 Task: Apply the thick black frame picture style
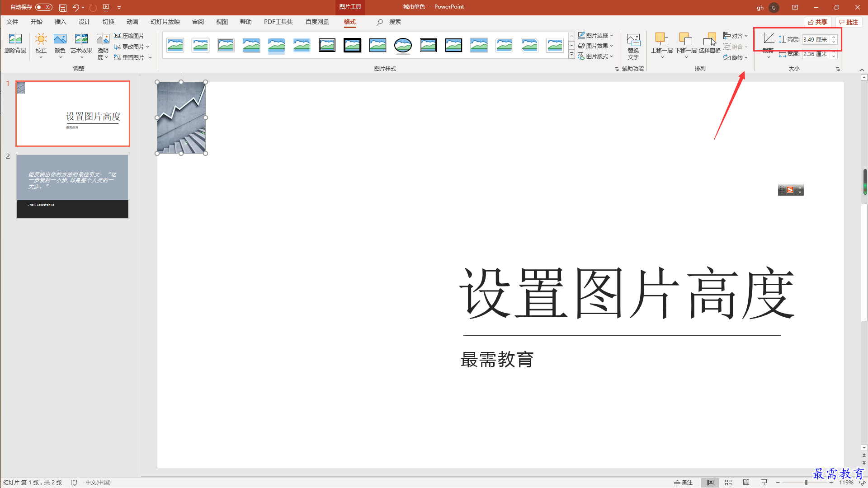(x=352, y=45)
